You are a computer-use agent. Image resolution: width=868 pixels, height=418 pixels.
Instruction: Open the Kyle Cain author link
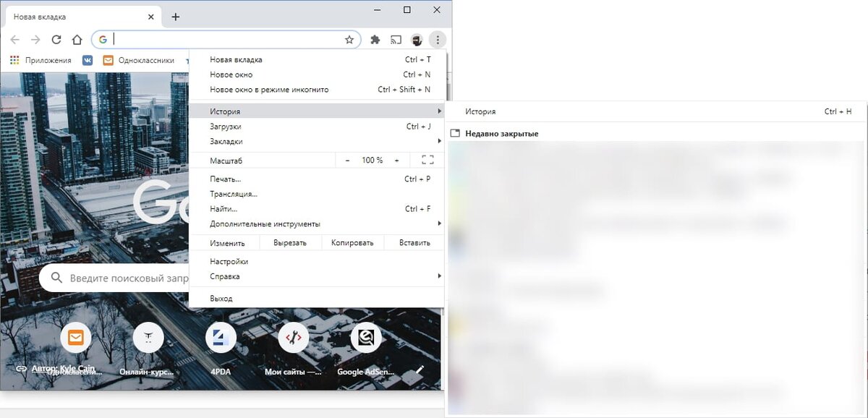[x=64, y=368]
